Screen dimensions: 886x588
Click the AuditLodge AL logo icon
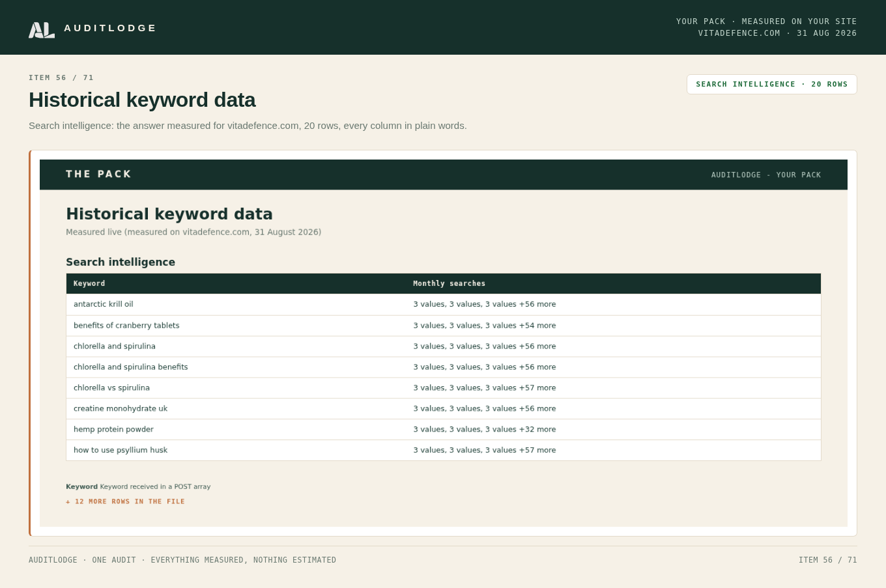[x=42, y=30]
